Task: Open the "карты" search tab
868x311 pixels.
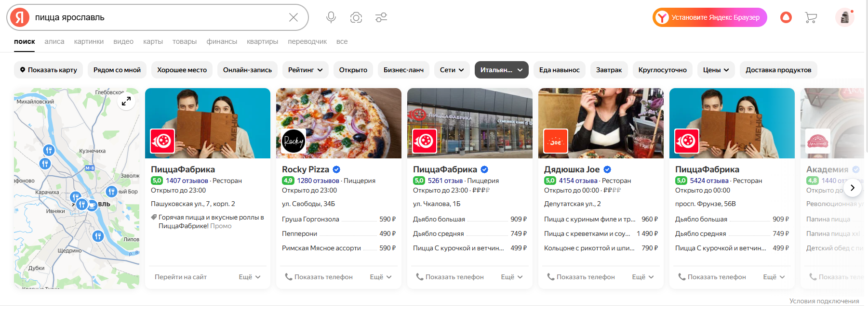Action: click(153, 41)
